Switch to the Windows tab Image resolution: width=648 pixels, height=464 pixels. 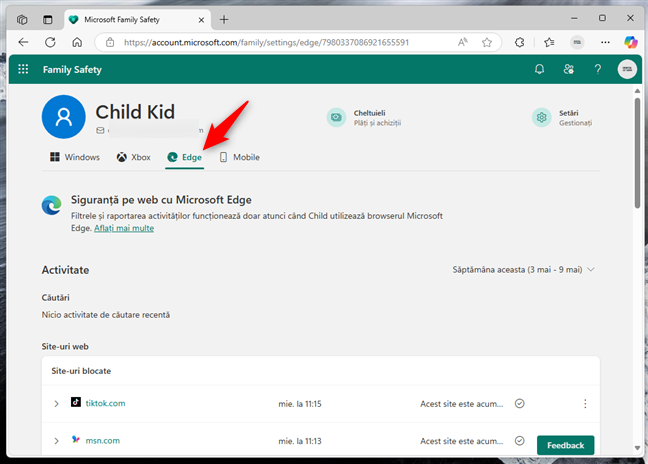(x=75, y=157)
